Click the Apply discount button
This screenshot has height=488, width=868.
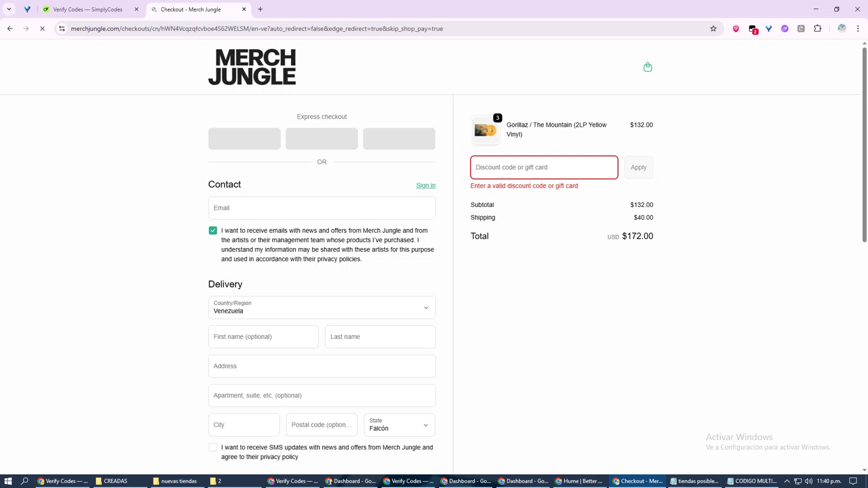pos(638,167)
